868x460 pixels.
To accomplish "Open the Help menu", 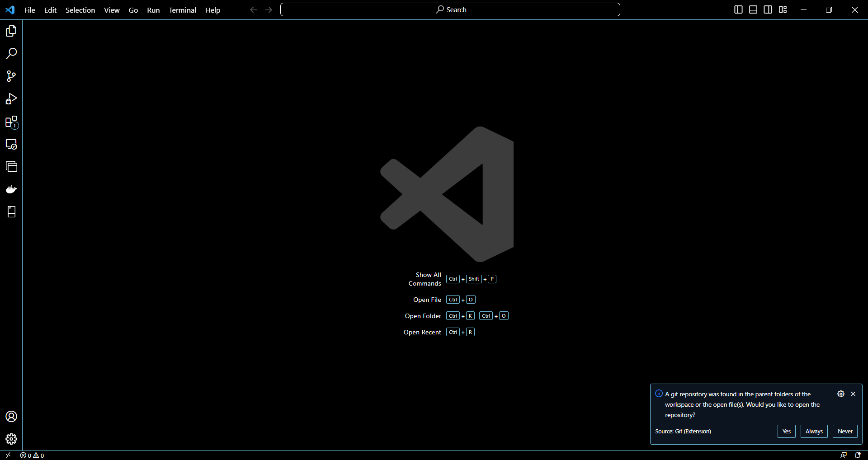I will click(x=212, y=10).
